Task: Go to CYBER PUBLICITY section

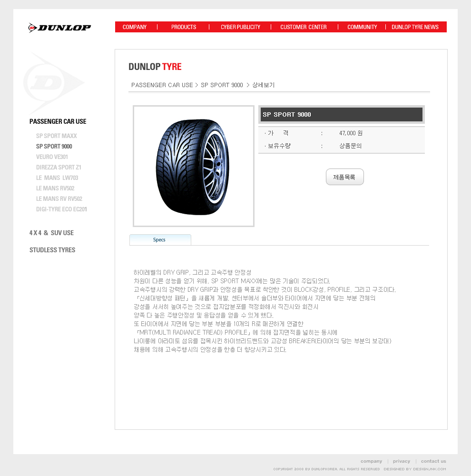Action: pyautogui.click(x=240, y=27)
